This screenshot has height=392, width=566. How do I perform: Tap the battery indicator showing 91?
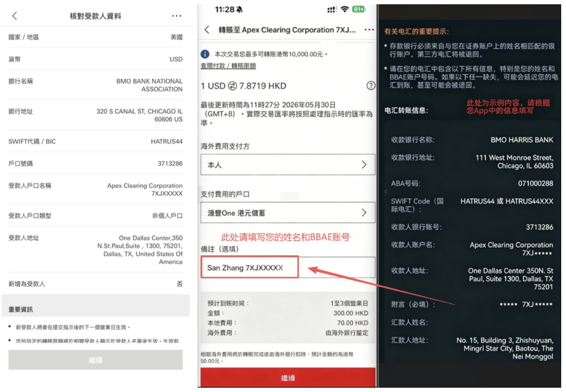358,10
